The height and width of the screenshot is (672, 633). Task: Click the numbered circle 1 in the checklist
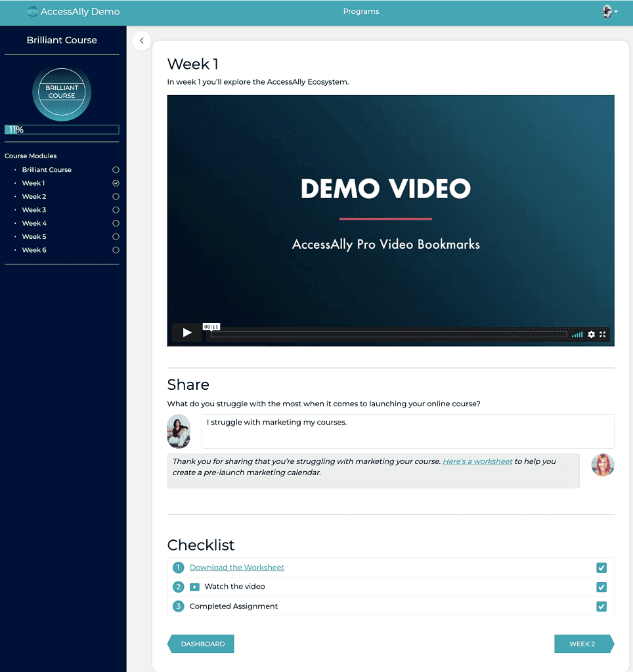pos(178,567)
